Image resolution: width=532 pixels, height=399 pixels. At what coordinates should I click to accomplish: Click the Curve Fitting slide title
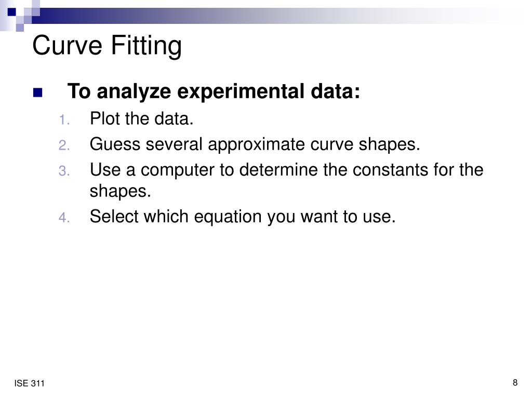coord(107,46)
